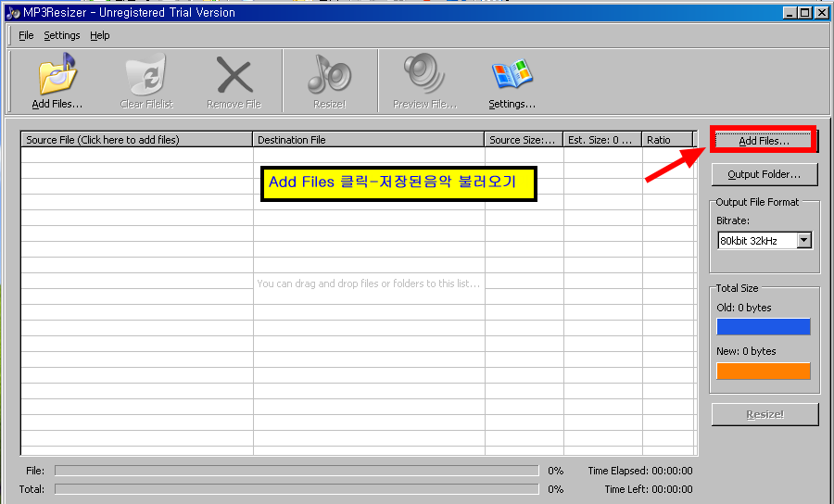Close the MP3Resizer window
Image resolution: width=834 pixels, height=504 pixels.
(821, 13)
